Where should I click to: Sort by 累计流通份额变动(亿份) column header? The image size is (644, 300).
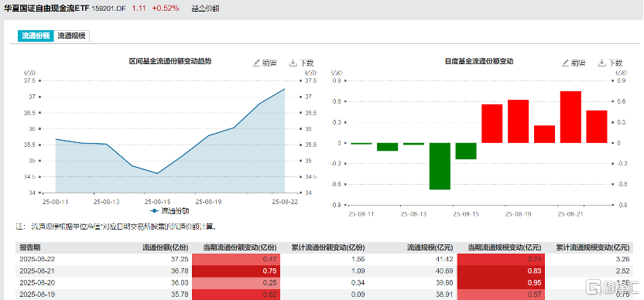coord(328,247)
